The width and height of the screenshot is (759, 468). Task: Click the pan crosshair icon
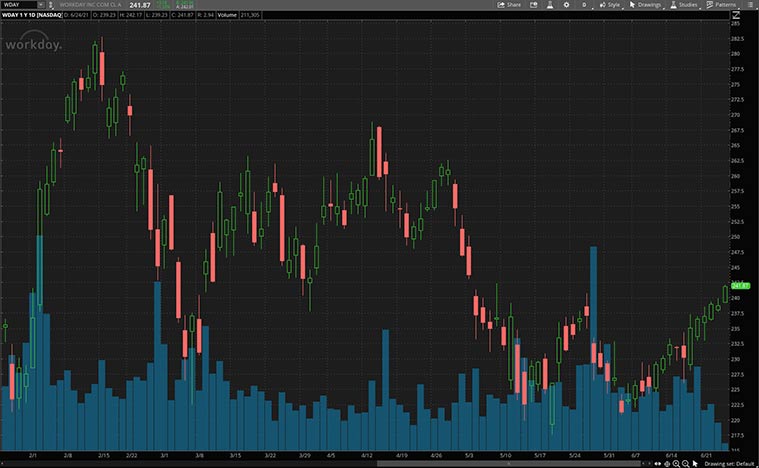(667, 464)
